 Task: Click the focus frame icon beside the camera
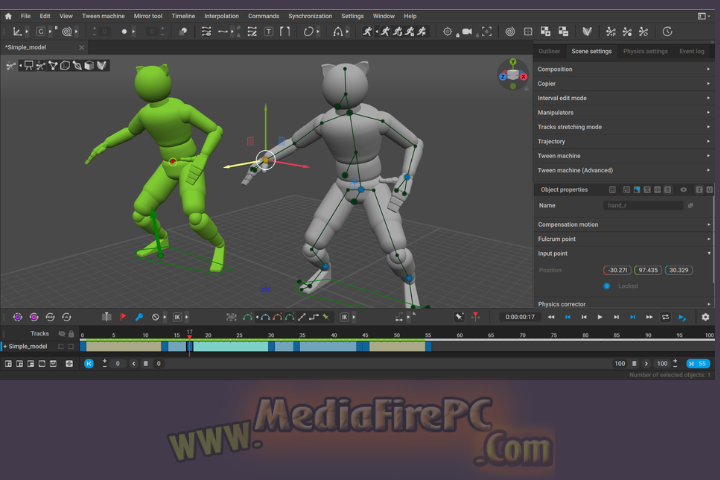(487, 32)
